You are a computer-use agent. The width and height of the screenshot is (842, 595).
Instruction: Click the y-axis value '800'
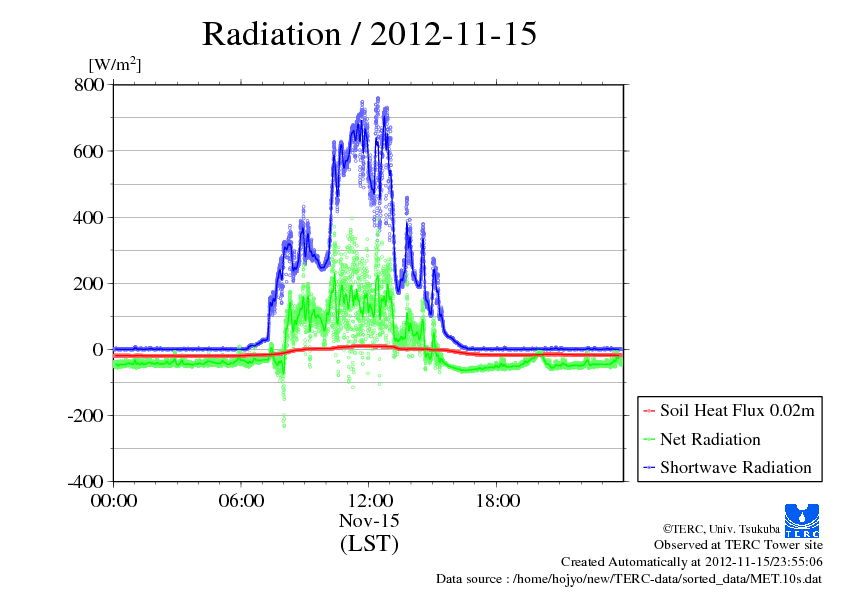click(x=89, y=84)
